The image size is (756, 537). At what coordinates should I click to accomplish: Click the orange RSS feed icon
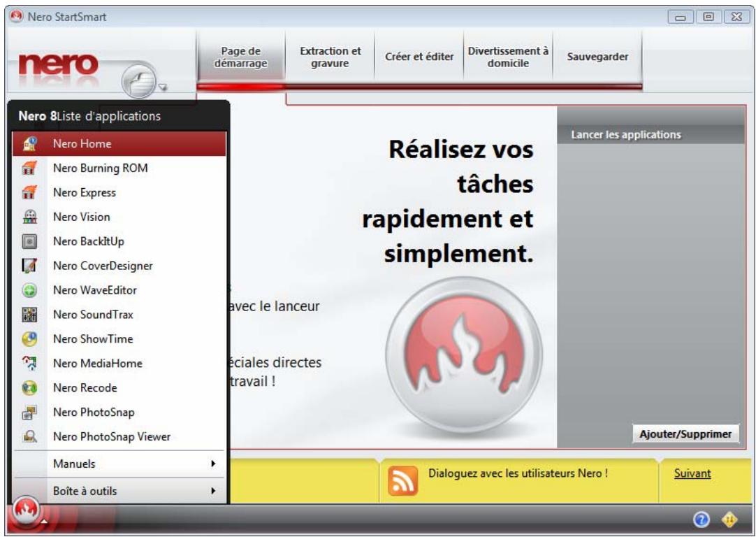pos(402,480)
